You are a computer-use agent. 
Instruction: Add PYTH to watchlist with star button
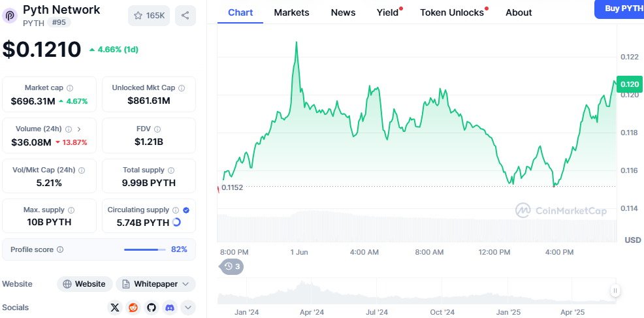click(x=149, y=16)
